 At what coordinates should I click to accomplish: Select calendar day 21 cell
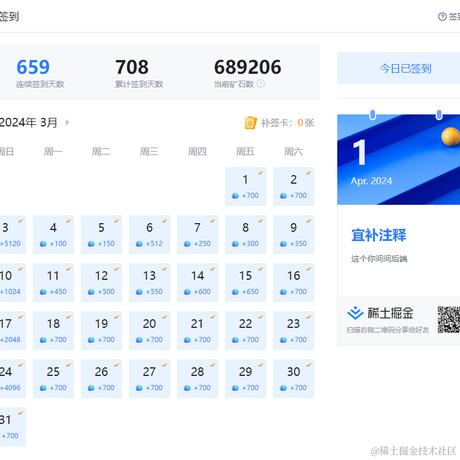point(197,330)
